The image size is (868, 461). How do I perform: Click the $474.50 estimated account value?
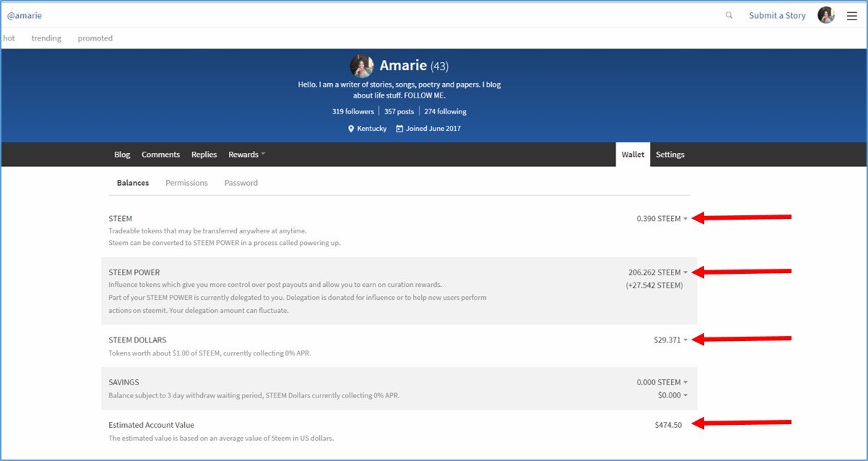668,425
